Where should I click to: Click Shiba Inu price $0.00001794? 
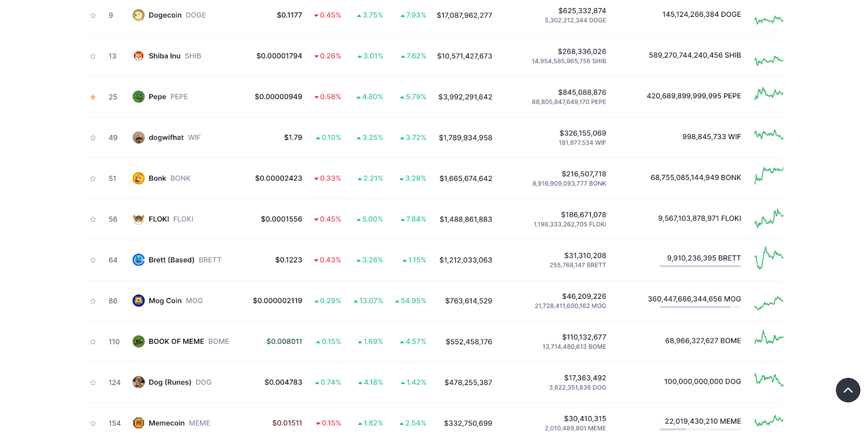(x=279, y=56)
